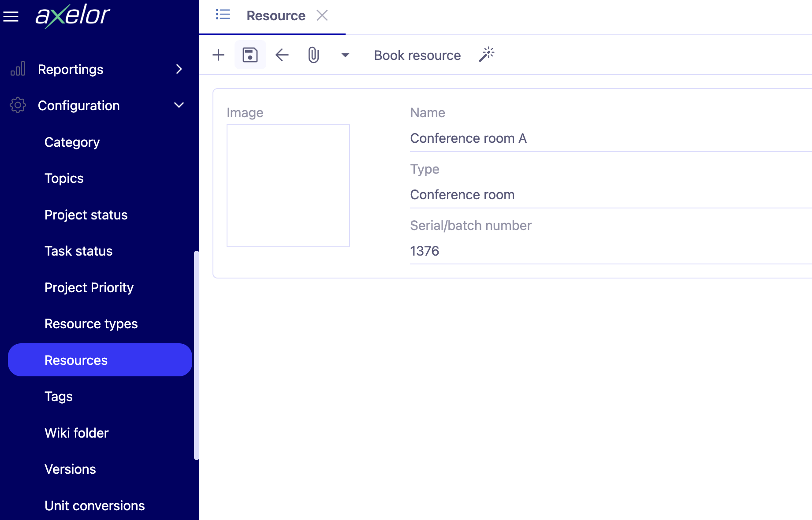Click the Name field showing Conference room A
812x520 pixels.
pos(529,138)
